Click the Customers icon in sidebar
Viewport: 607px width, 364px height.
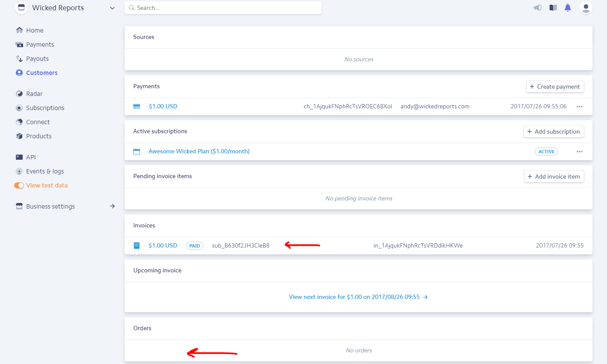pyautogui.click(x=19, y=73)
